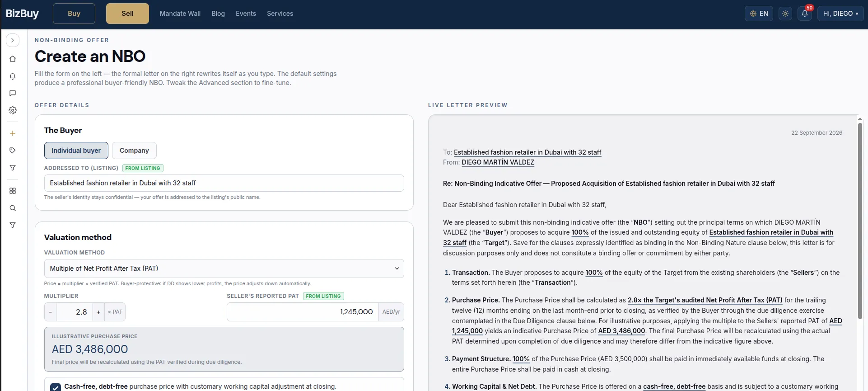Click the gold plus icon in sidebar

(13, 133)
